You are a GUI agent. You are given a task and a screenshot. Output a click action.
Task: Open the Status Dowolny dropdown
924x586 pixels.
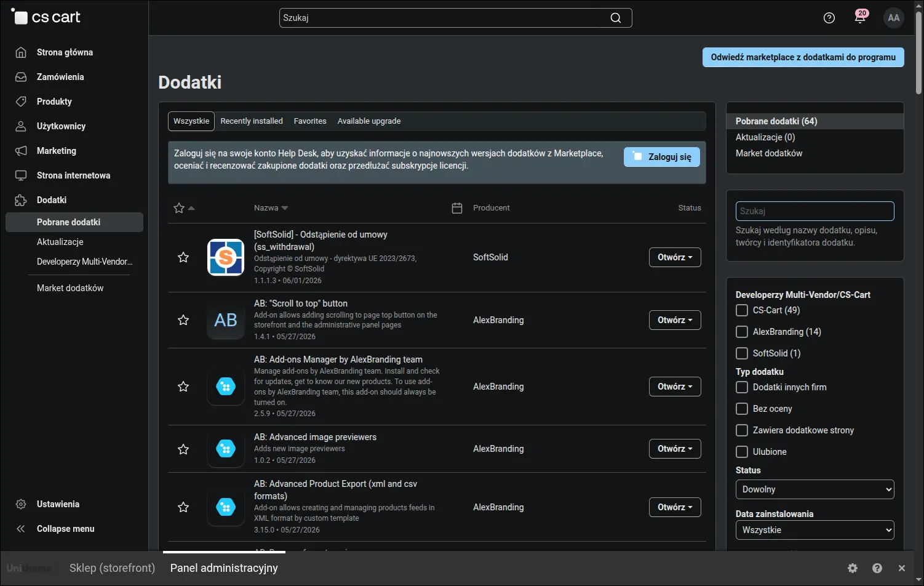(815, 489)
